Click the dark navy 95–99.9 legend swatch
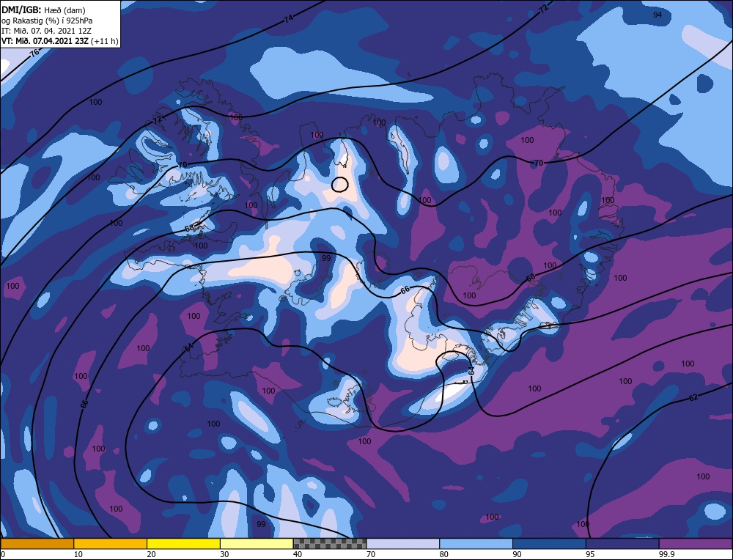Screen dimensions: 733x560 [622, 544]
